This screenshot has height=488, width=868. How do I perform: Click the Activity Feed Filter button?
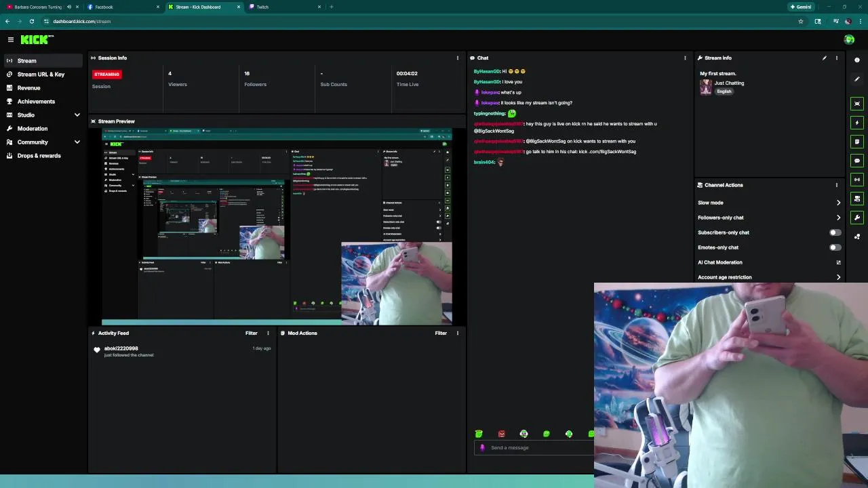tap(252, 333)
